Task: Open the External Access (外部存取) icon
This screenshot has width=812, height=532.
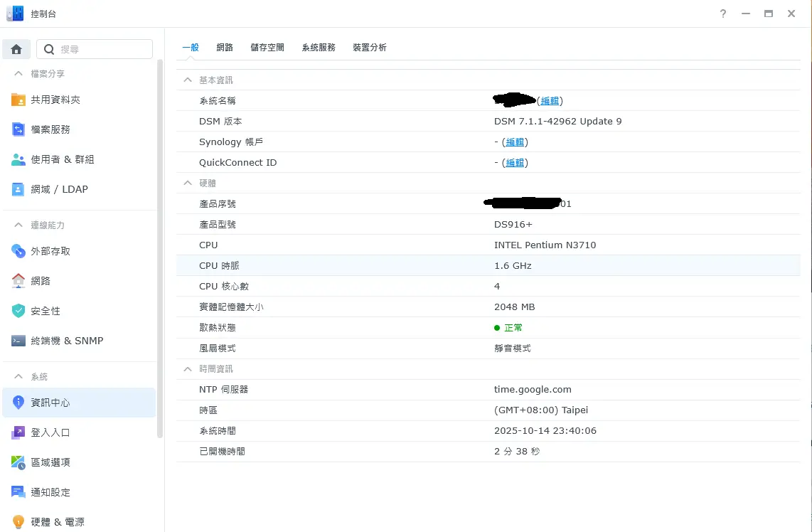Action: click(x=18, y=252)
